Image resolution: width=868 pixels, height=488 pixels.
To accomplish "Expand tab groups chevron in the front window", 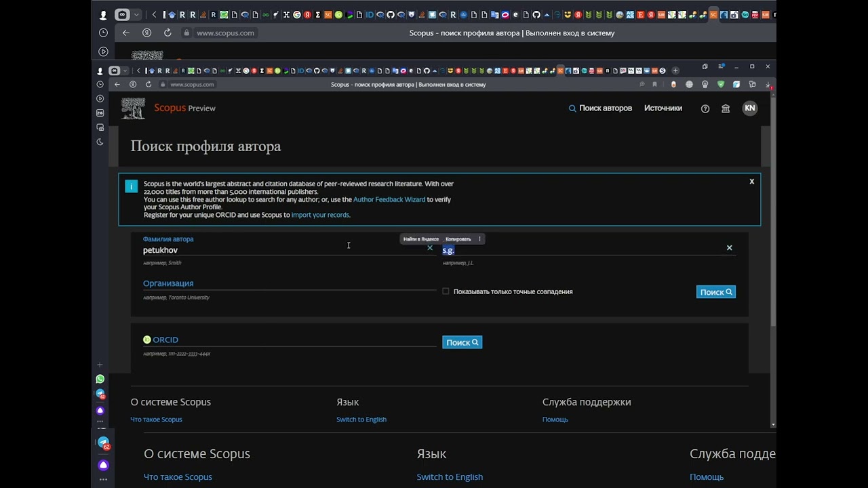I will pyautogui.click(x=125, y=70).
